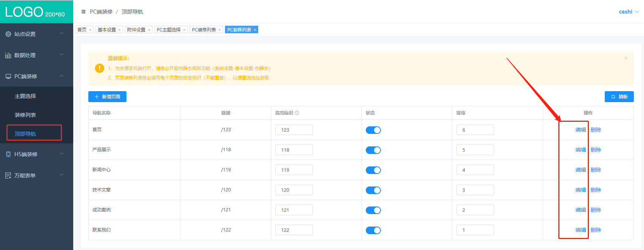The image size is (644, 250).
Task: Disable the 新闻中心 status switch
Action: [373, 170]
